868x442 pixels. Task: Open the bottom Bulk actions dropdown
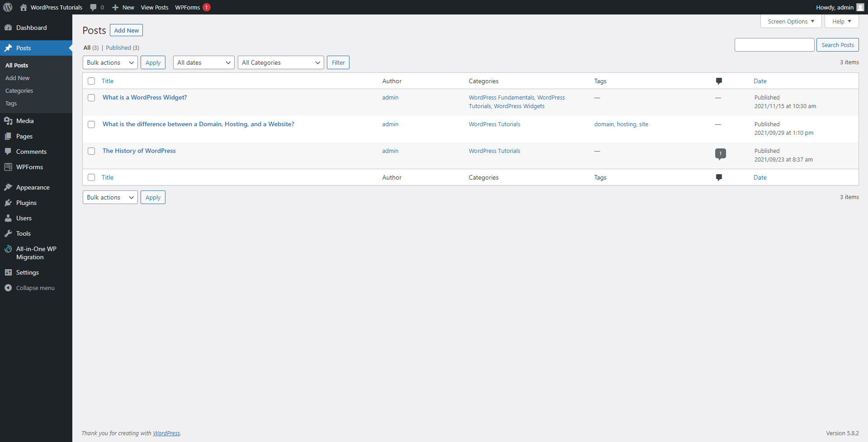(110, 197)
